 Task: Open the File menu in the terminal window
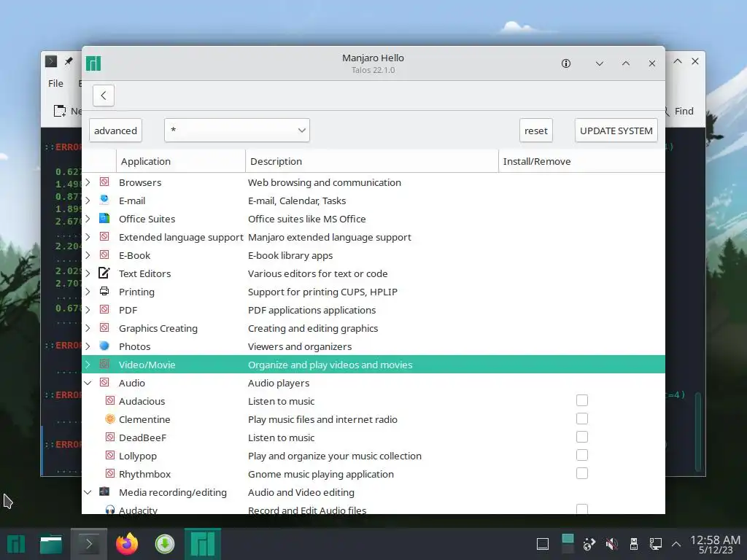(x=55, y=83)
